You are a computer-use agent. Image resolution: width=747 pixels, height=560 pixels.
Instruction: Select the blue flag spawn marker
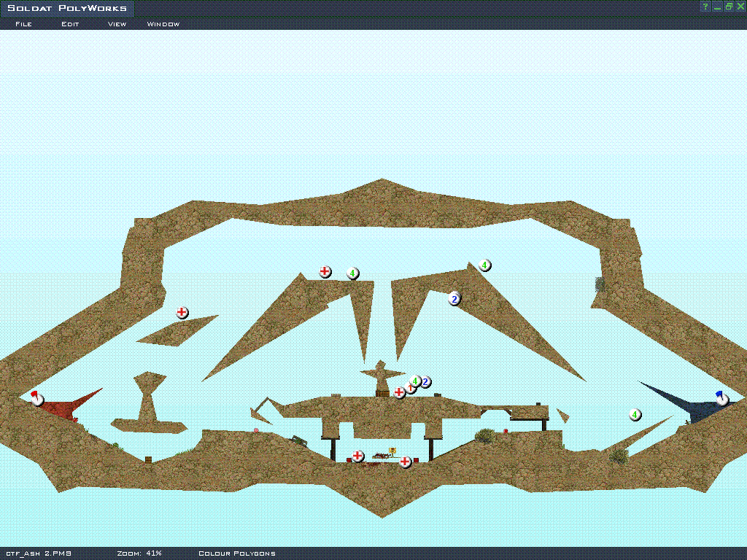tap(722, 398)
